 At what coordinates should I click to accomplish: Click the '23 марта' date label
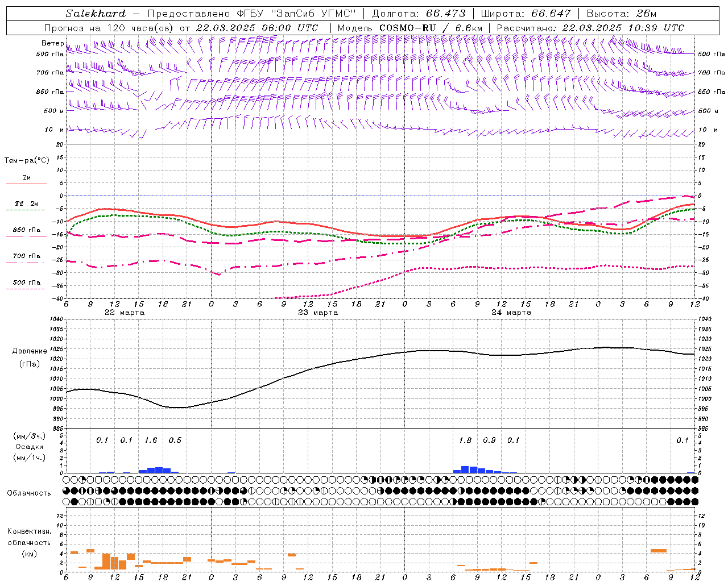(318, 313)
